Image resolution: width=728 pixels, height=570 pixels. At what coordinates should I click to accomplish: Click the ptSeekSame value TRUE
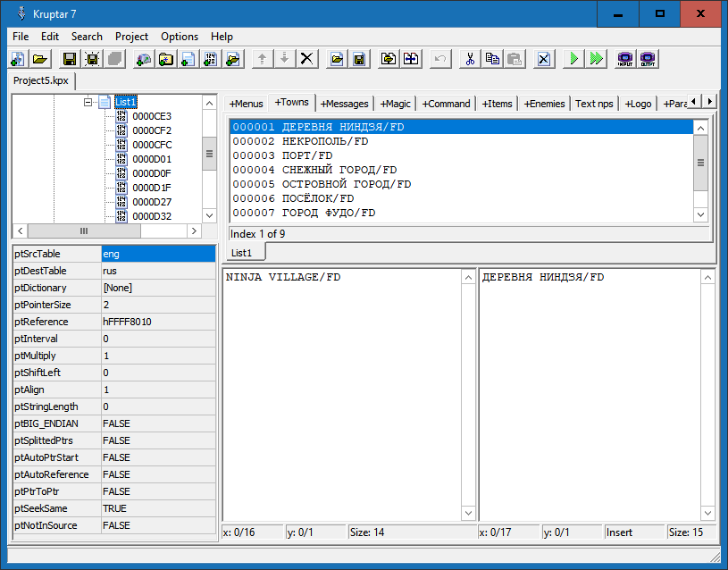point(158,508)
